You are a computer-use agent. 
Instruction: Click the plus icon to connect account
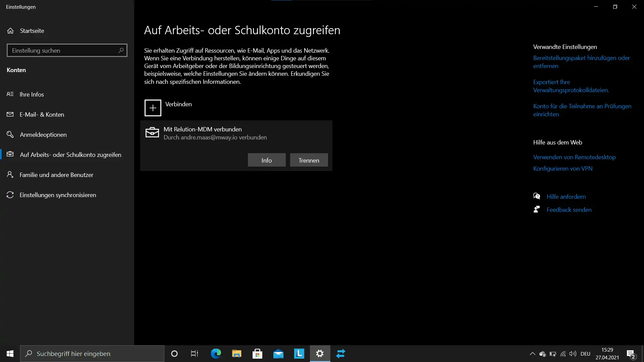coord(153,108)
